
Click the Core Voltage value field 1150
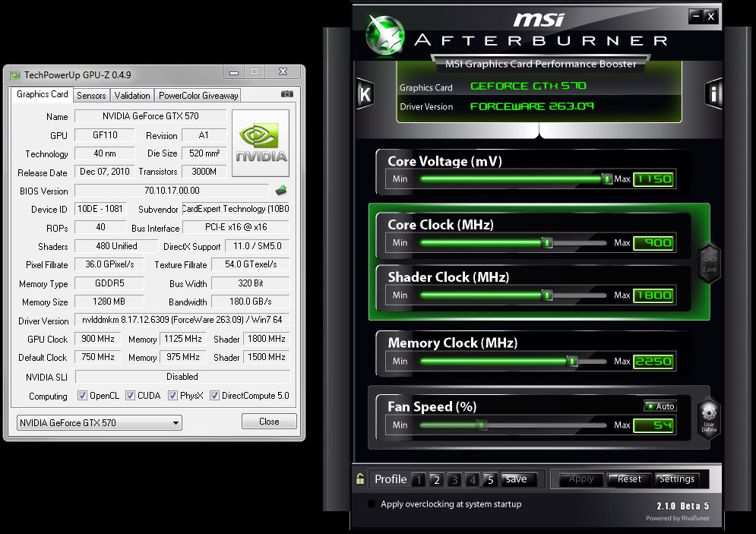pos(653,179)
